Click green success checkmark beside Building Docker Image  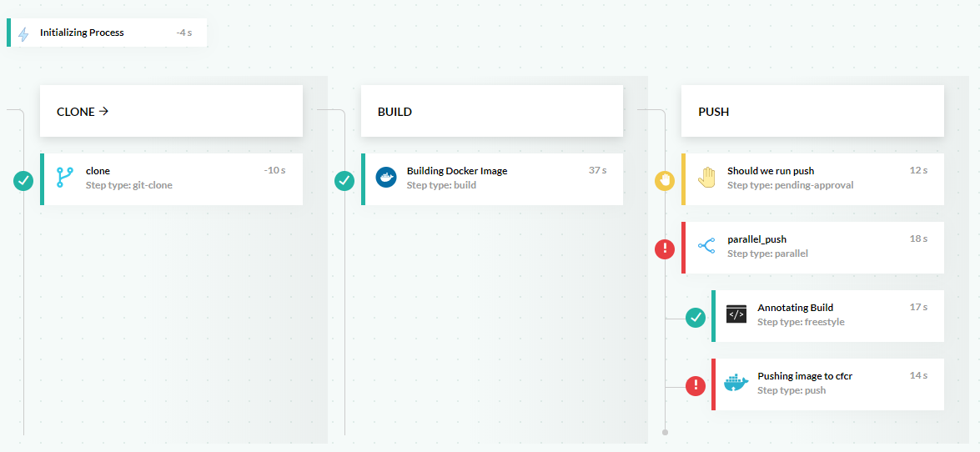click(344, 180)
